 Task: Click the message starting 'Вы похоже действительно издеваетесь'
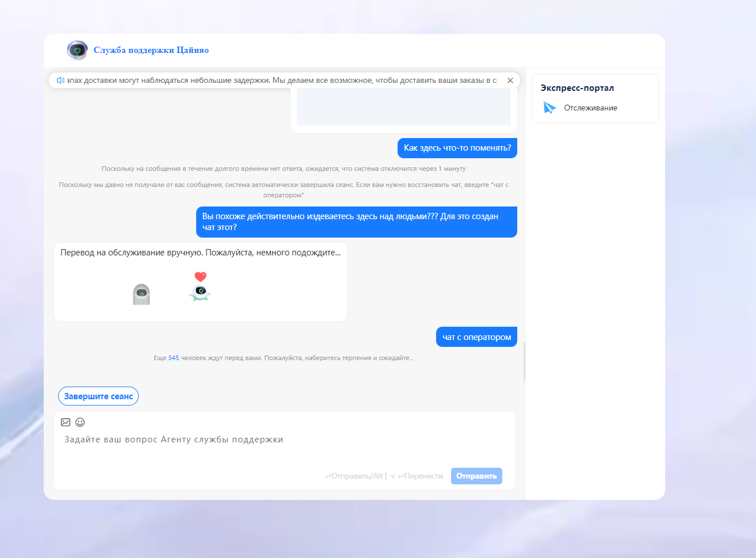click(x=357, y=222)
